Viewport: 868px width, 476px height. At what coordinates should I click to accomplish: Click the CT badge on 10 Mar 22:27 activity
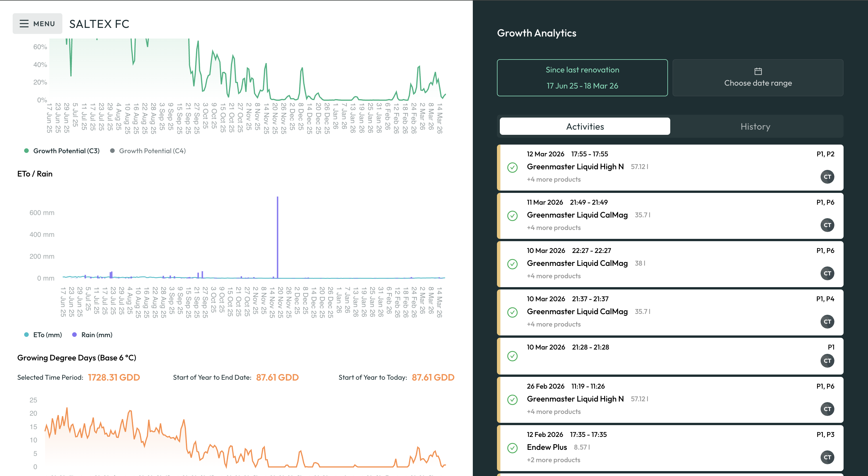pyautogui.click(x=827, y=273)
